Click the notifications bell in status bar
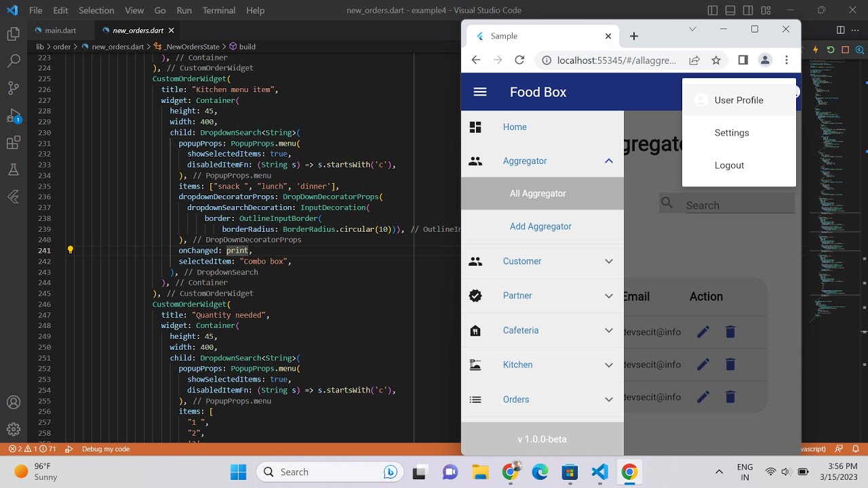The image size is (868, 488). point(856,449)
